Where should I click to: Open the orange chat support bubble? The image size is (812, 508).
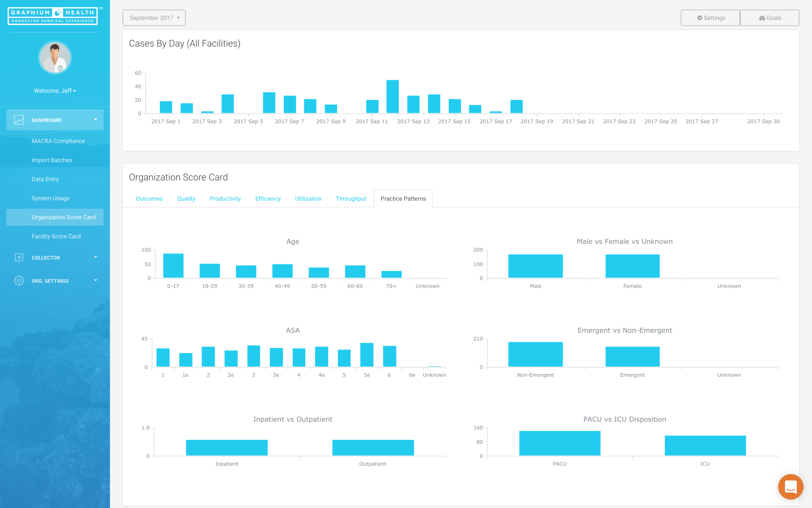790,487
